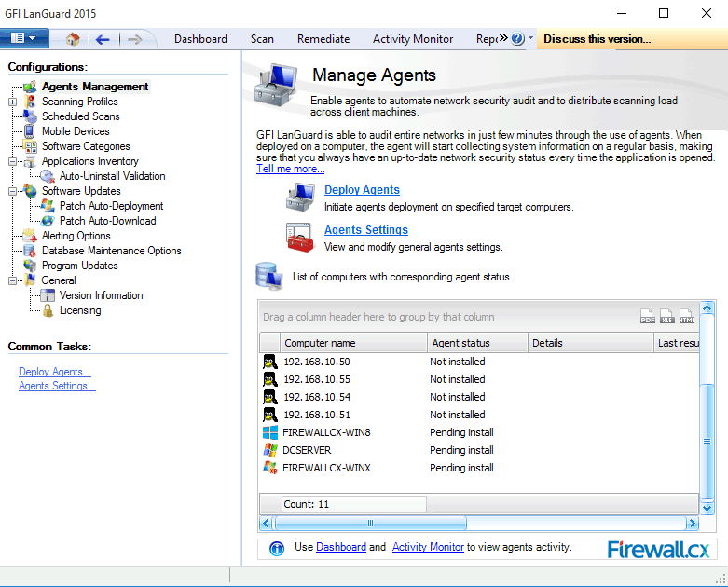This screenshot has width=728, height=587.
Task: Export the agent list to PDF
Action: (648, 316)
